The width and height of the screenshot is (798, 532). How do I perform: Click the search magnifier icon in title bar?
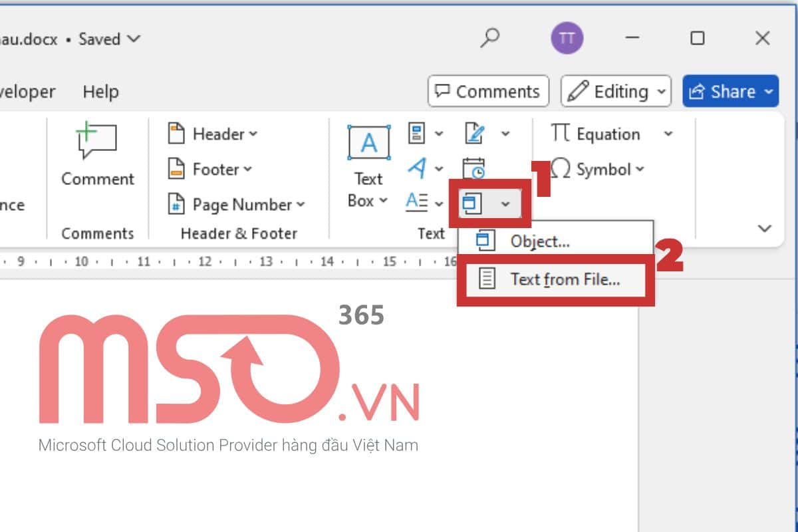(x=489, y=39)
